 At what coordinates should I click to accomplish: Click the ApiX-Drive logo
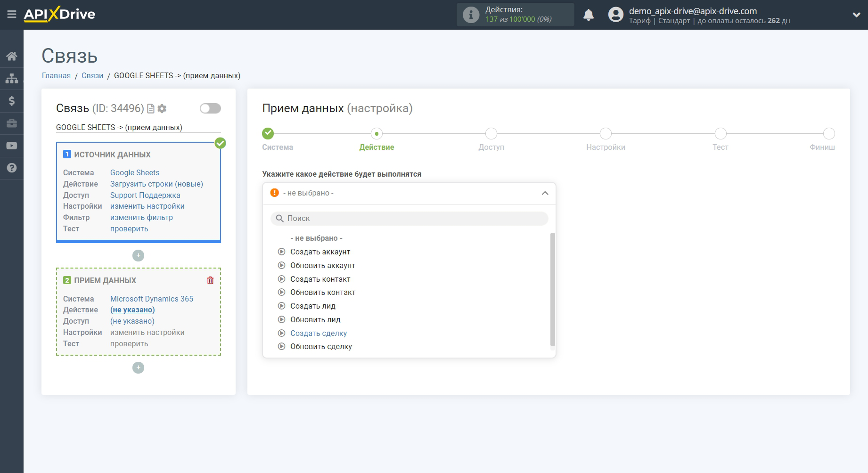[59, 14]
